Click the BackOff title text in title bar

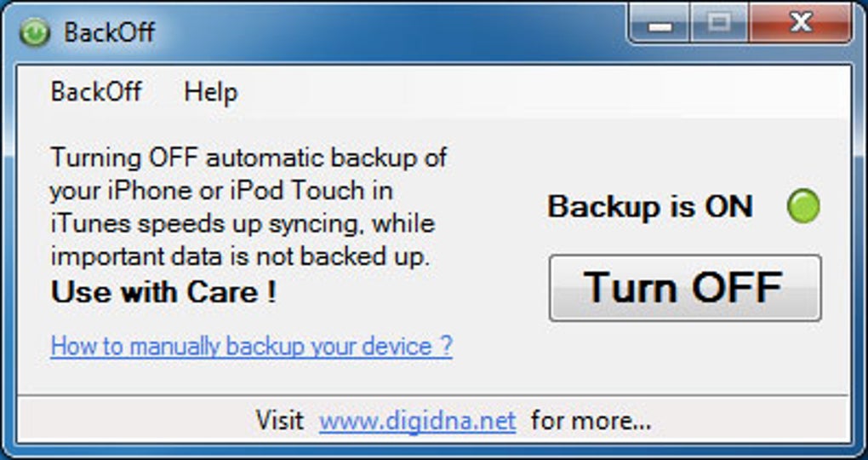coord(110,32)
